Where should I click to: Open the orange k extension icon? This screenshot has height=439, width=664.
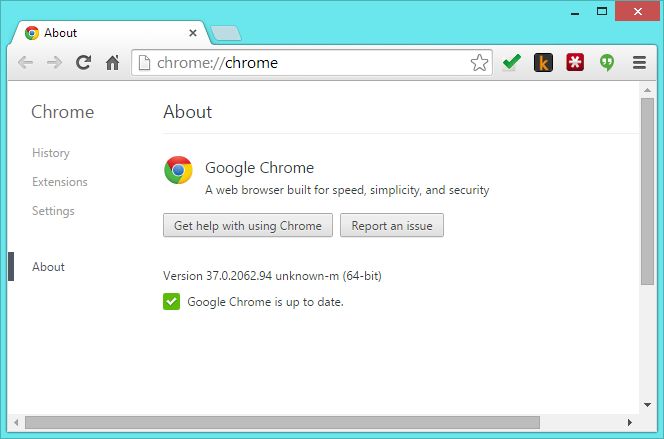click(x=543, y=63)
